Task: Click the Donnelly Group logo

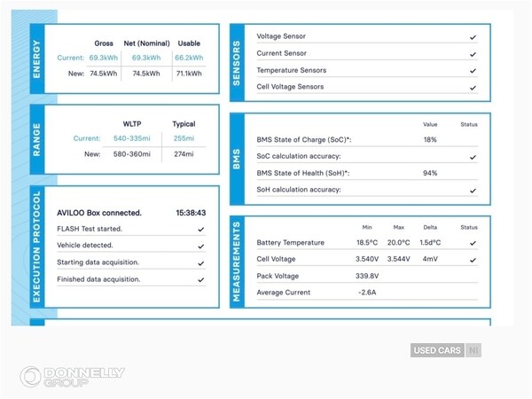Action: point(73,376)
